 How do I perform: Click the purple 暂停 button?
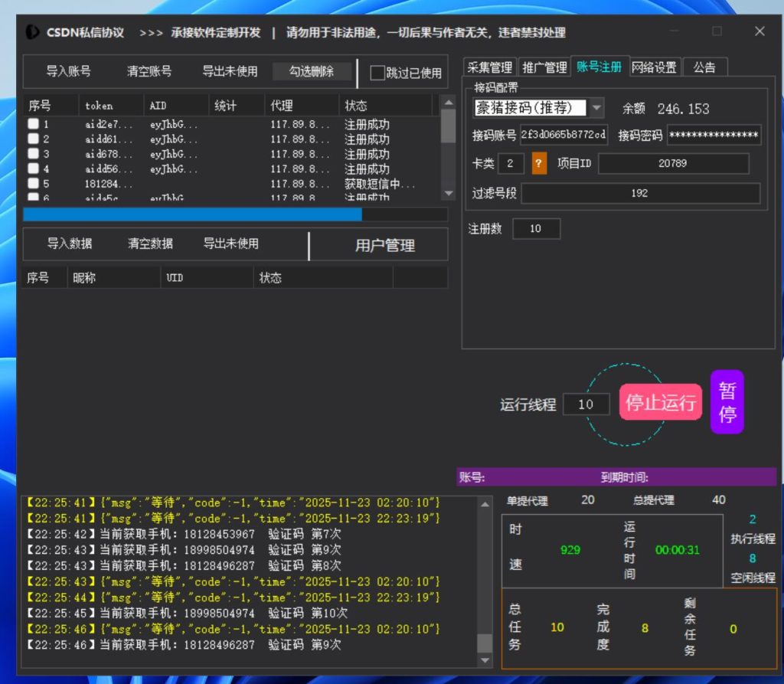pos(726,401)
